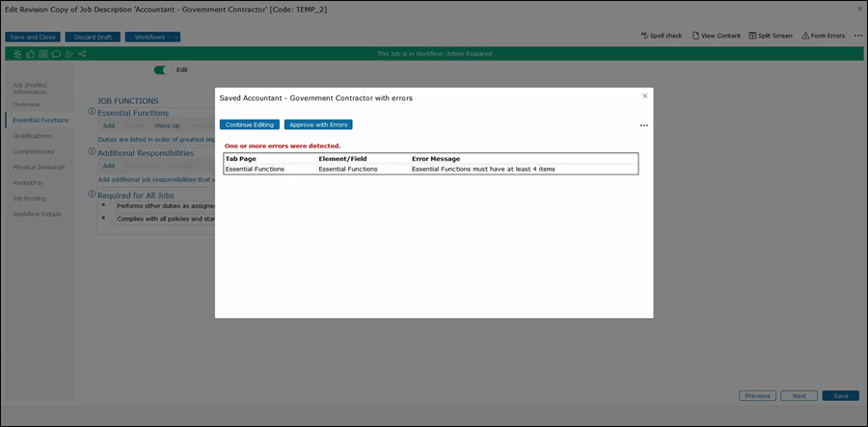This screenshot has width=868, height=427.
Task: Open top-right toolbar overflow ellipsis menu
Action: pyautogui.click(x=857, y=36)
